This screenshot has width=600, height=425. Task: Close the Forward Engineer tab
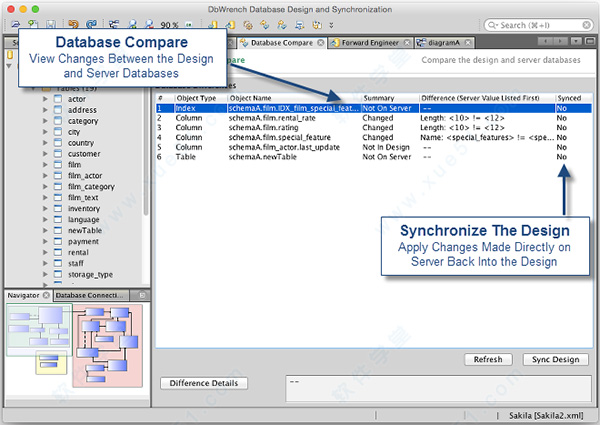click(407, 43)
